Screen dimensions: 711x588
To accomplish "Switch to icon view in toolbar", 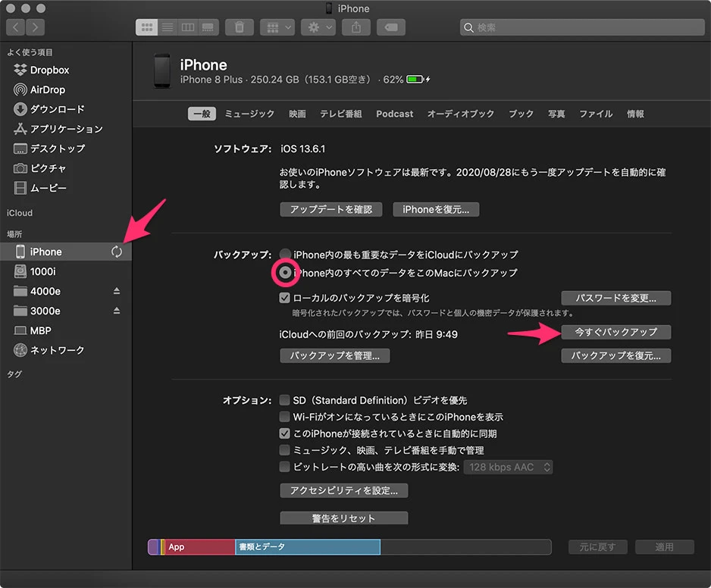I will (147, 27).
